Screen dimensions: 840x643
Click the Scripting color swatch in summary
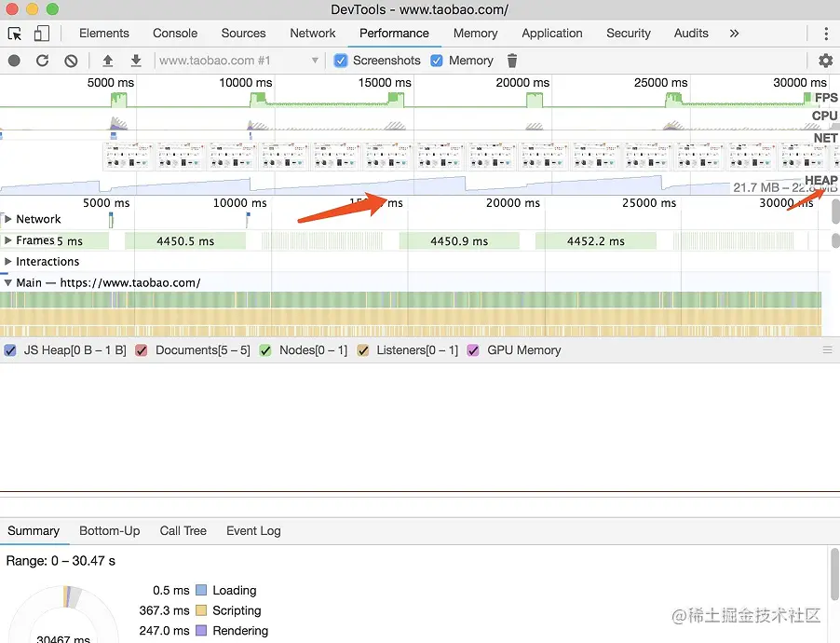(x=201, y=610)
